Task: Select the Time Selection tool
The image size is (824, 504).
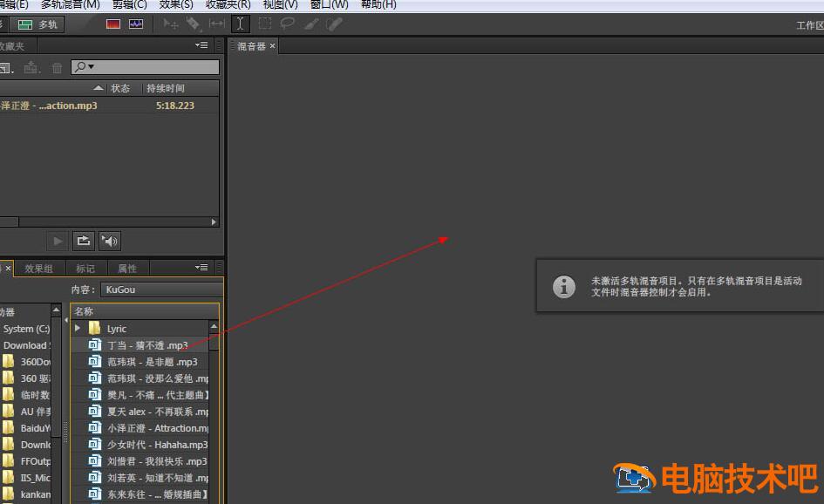Action: [x=240, y=24]
